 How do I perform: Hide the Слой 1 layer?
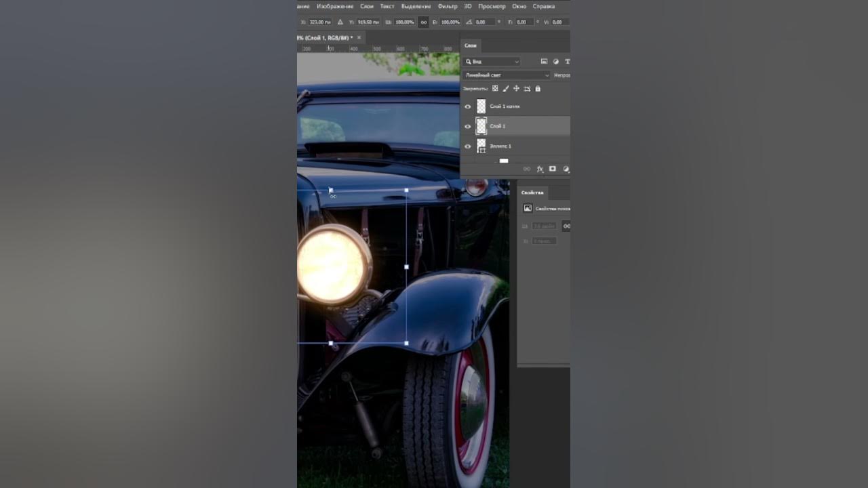click(x=468, y=126)
